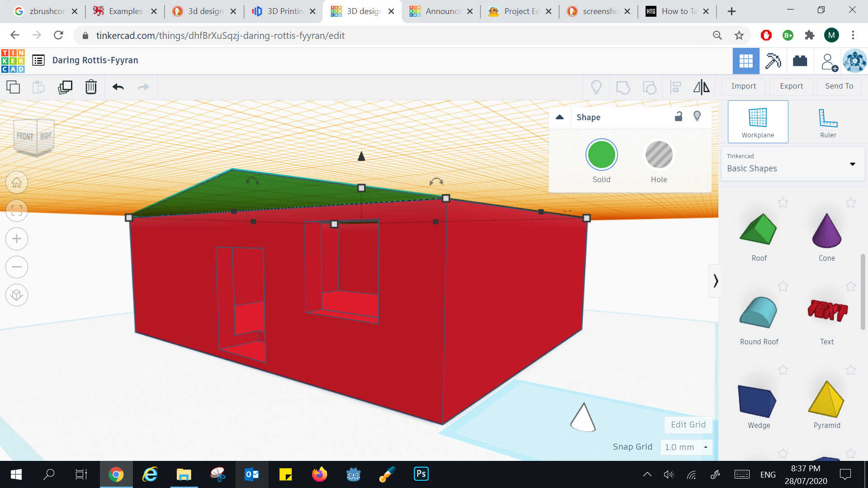Viewport: 868px width, 488px height.
Task: Click the Edit Grid button
Action: pos(688,424)
